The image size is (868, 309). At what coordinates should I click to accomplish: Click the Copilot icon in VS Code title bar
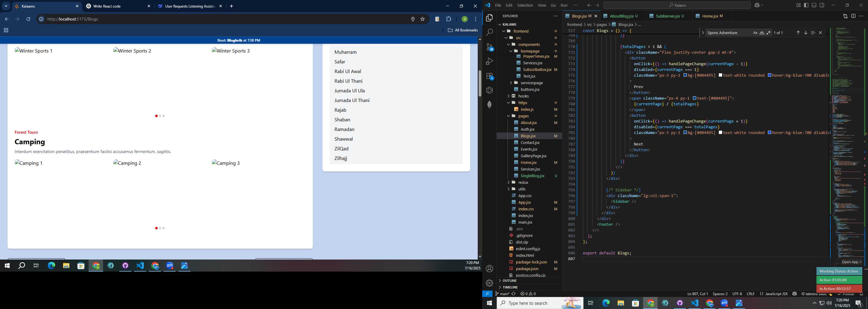[757, 5]
